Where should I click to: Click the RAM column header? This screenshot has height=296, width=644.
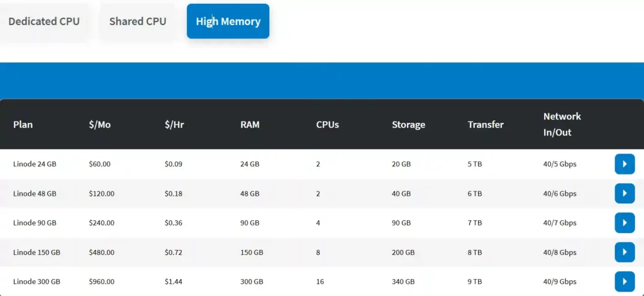pos(250,125)
